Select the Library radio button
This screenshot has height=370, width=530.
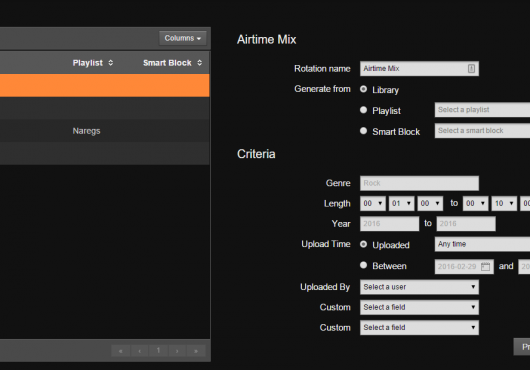(x=363, y=89)
